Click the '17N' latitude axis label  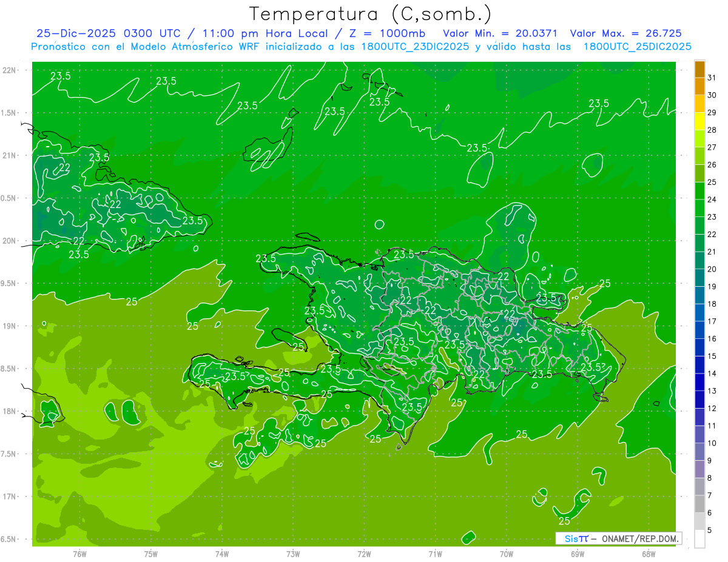10,497
